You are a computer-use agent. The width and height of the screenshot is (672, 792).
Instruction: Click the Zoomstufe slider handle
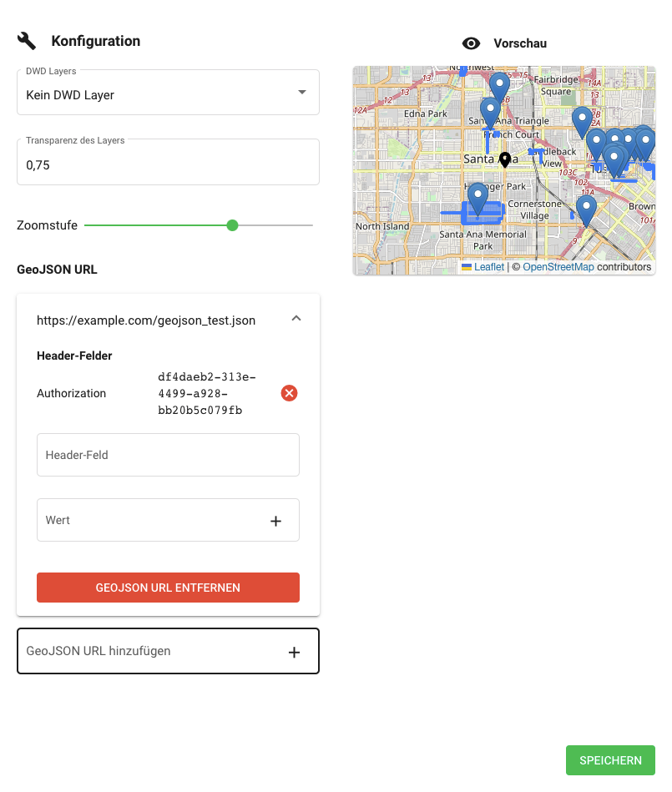pyautogui.click(x=233, y=225)
